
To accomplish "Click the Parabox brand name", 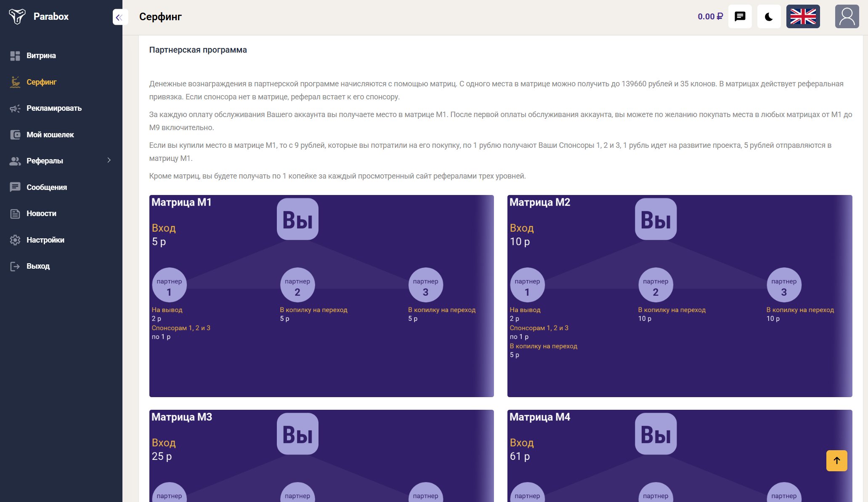I will click(51, 16).
